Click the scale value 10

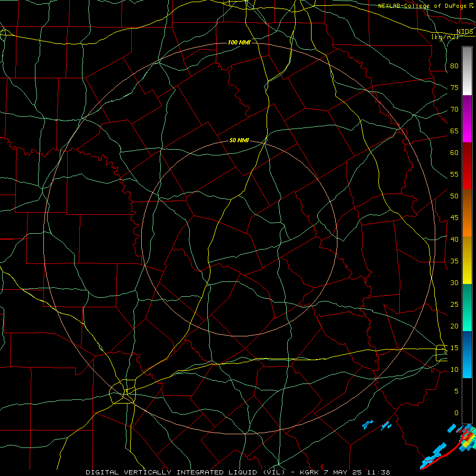pos(454,370)
